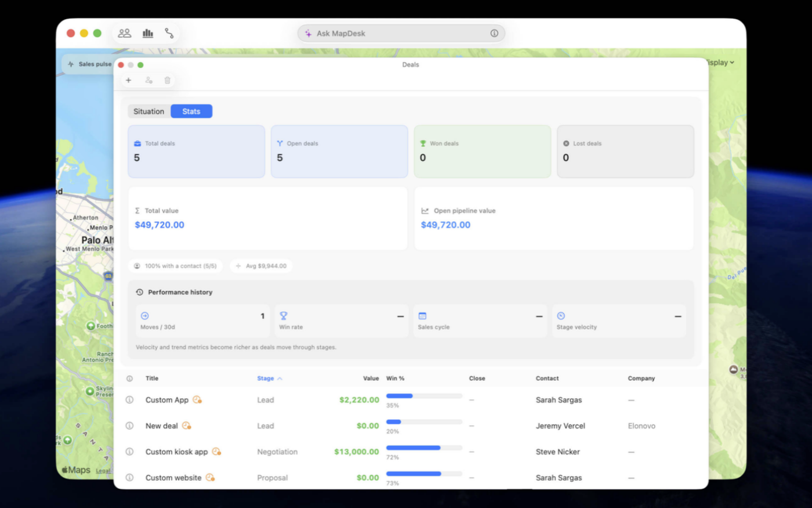Click the '100% with a contact (5/5)' chip
812x508 pixels.
[x=175, y=266]
